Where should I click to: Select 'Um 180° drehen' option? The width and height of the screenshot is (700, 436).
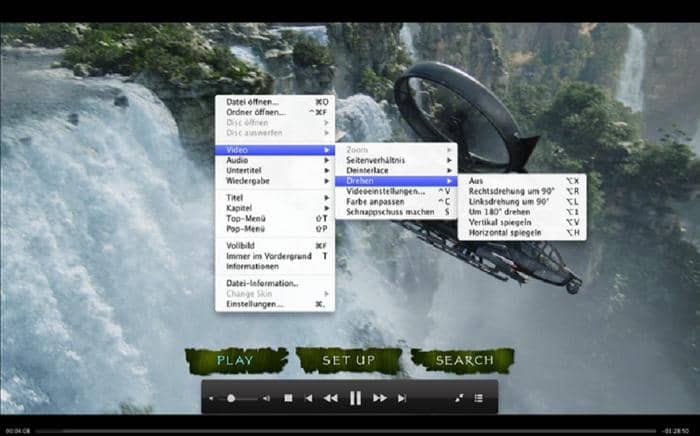(x=522, y=212)
